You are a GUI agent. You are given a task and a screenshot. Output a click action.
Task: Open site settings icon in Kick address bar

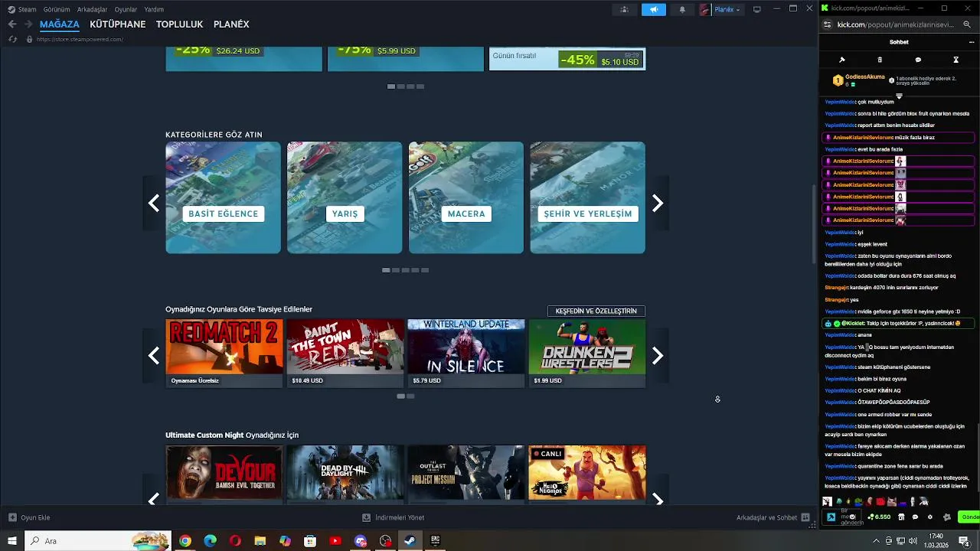pyautogui.click(x=827, y=24)
